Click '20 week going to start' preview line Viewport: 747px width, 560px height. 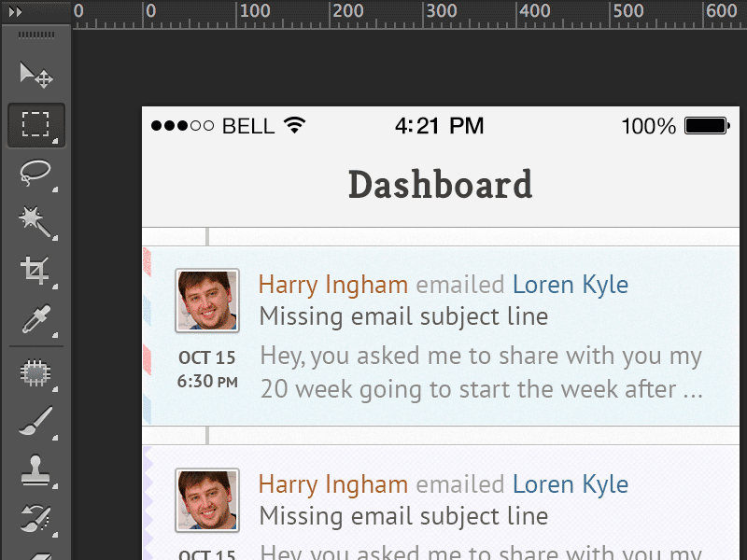click(481, 389)
